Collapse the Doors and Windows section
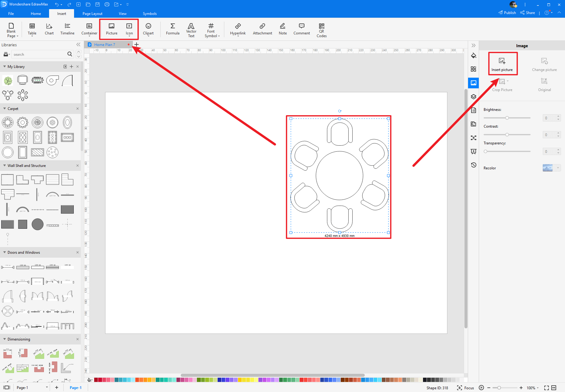Image resolution: width=565 pixels, height=392 pixels. click(5, 253)
